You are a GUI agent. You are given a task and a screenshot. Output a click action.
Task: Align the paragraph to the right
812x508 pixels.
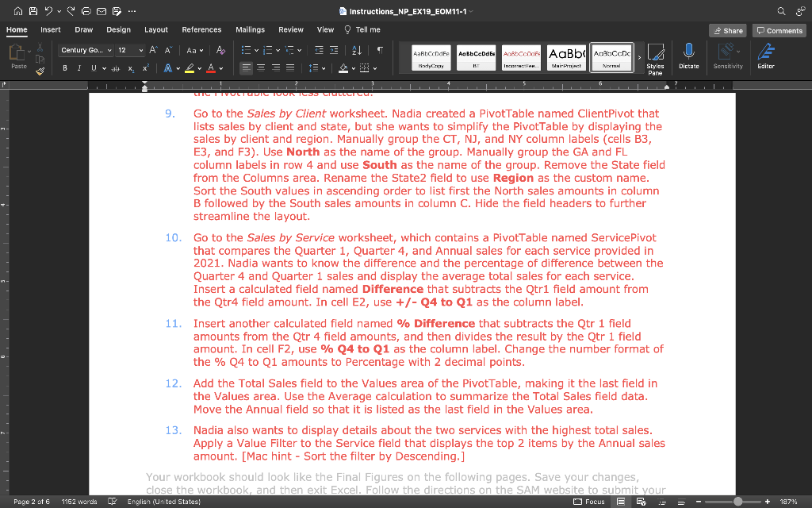coord(276,68)
